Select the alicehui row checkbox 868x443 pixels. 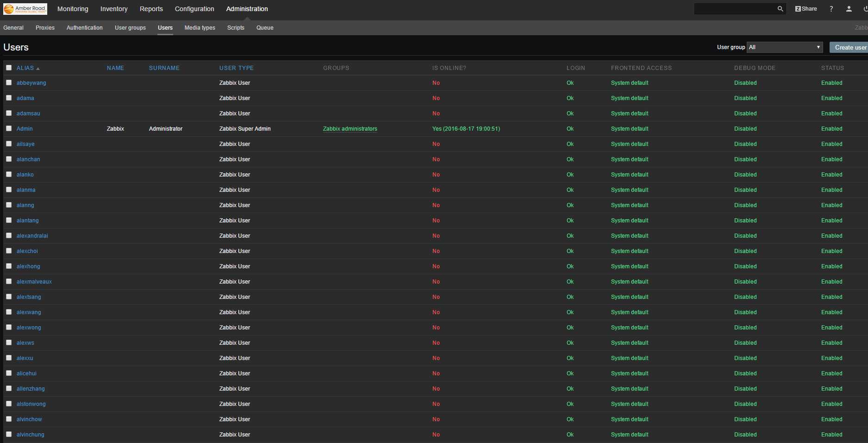pyautogui.click(x=9, y=373)
